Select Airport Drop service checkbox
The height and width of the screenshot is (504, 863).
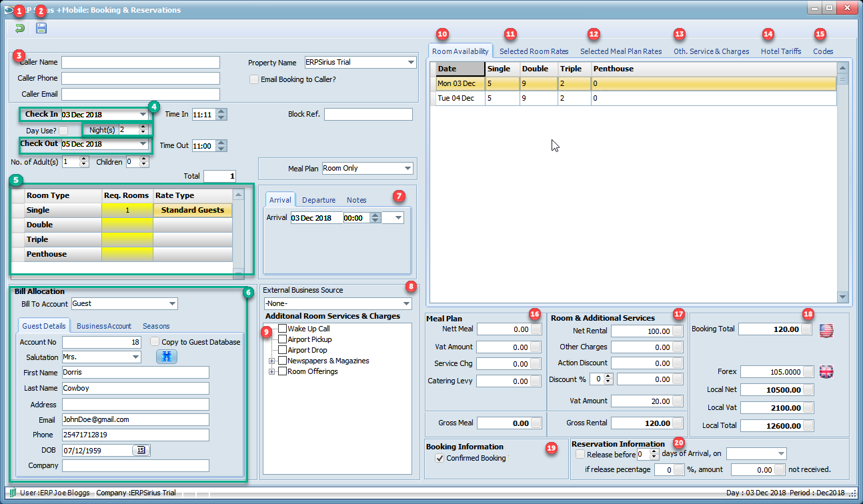point(283,350)
